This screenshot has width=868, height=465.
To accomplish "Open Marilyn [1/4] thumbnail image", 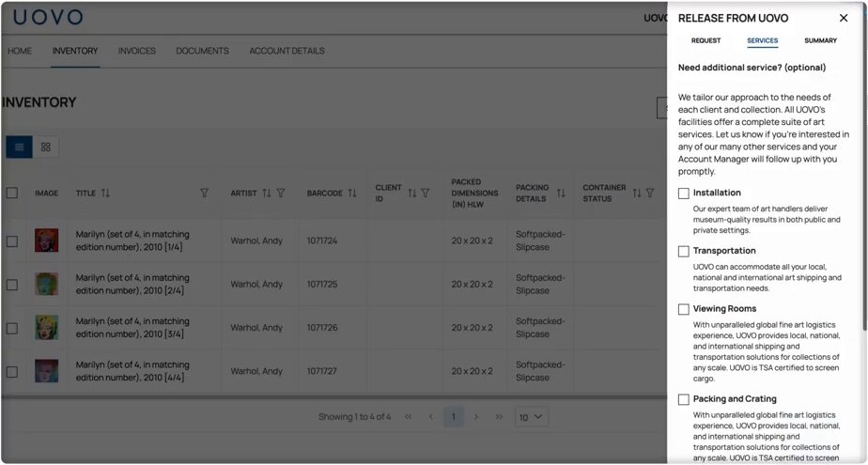I will click(47, 240).
